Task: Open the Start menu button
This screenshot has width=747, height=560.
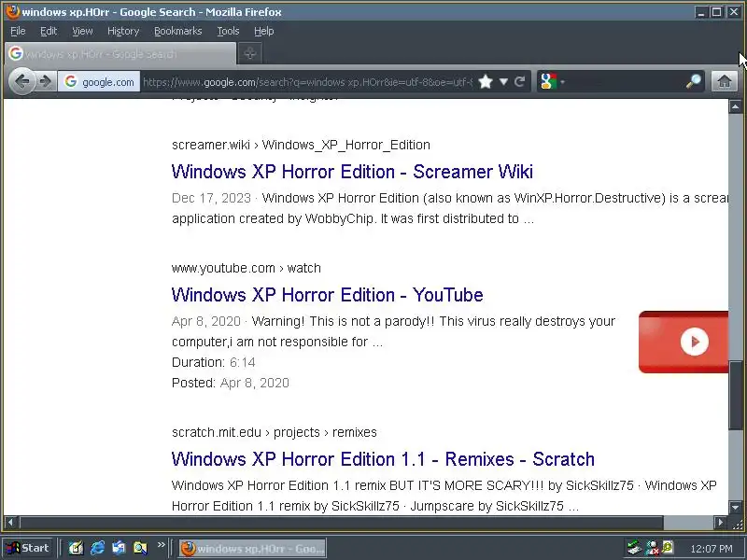Action: pos(28,548)
